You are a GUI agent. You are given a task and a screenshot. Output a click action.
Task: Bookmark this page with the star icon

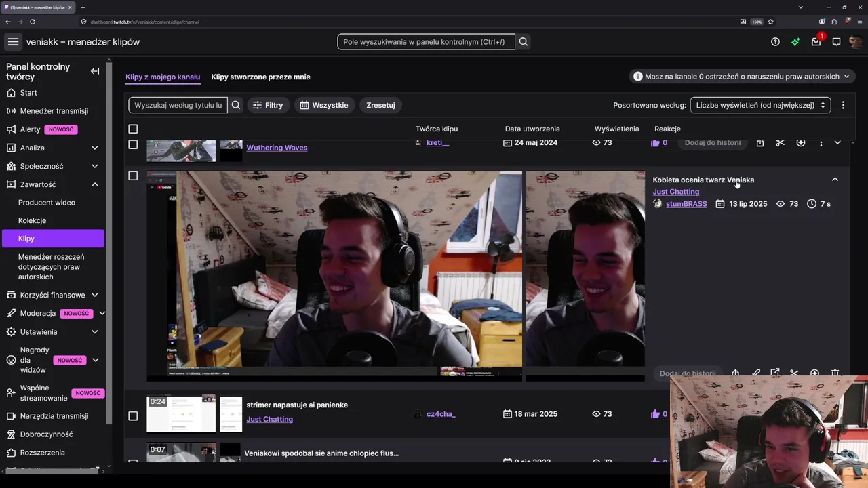pyautogui.click(x=770, y=22)
